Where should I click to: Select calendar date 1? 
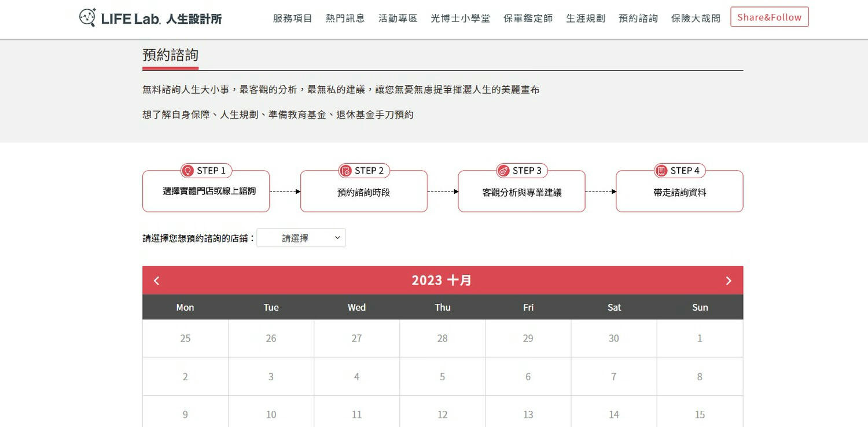700,338
